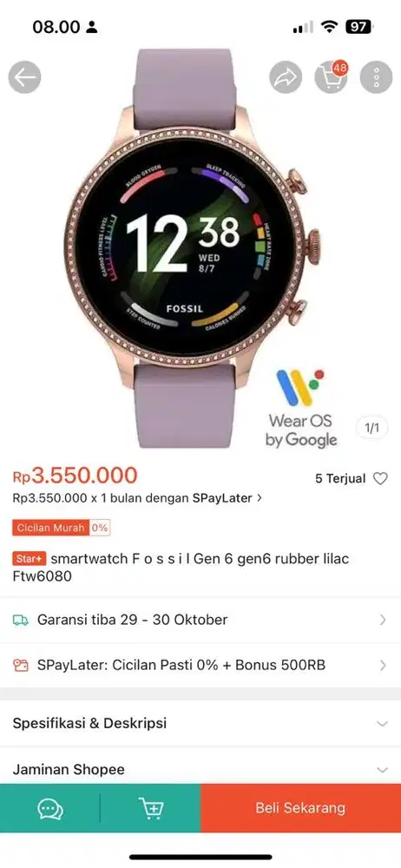Open the three-dot more options menu
401x868 pixels.
tap(376, 77)
